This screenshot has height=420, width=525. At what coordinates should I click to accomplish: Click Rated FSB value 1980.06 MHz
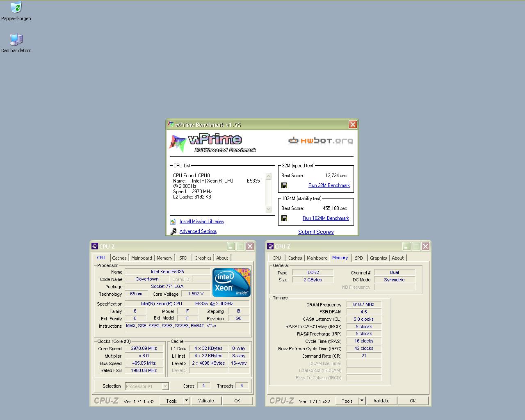(144, 370)
